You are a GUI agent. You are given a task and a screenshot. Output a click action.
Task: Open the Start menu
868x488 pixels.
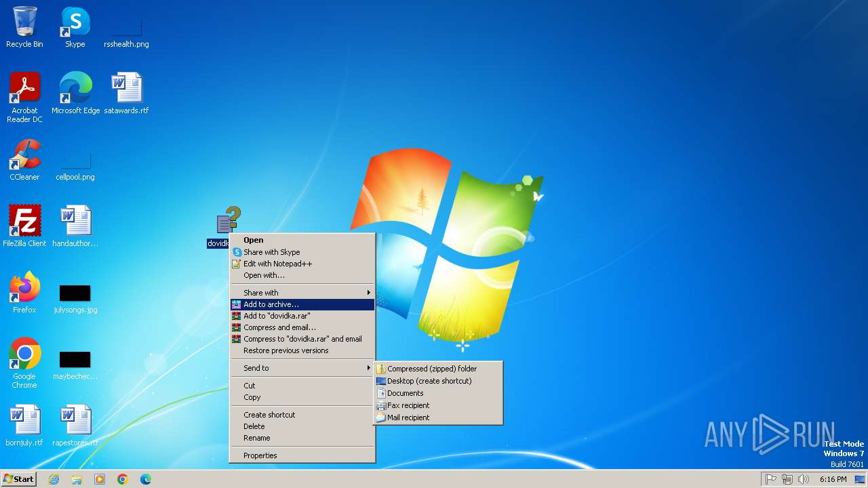pyautogui.click(x=19, y=479)
